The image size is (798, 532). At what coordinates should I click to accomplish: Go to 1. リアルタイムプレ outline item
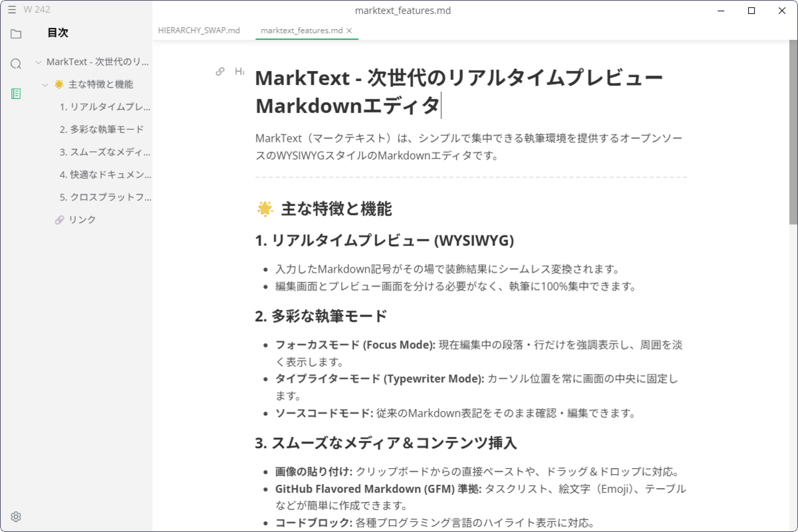pyautogui.click(x=105, y=107)
